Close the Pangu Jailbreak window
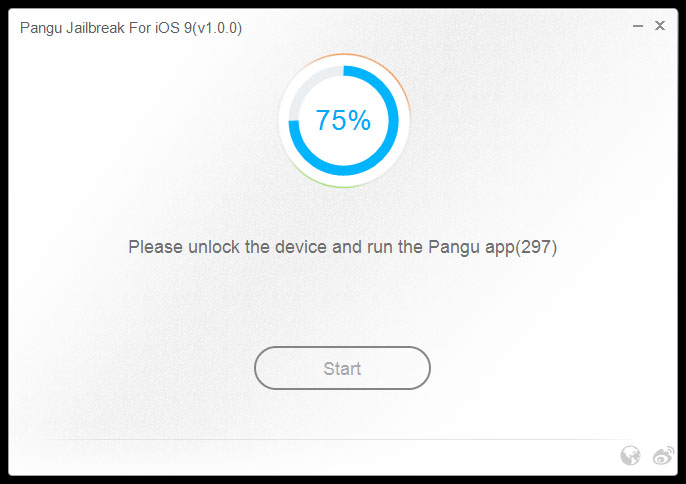Screen dimensions: 686x484 660,27
